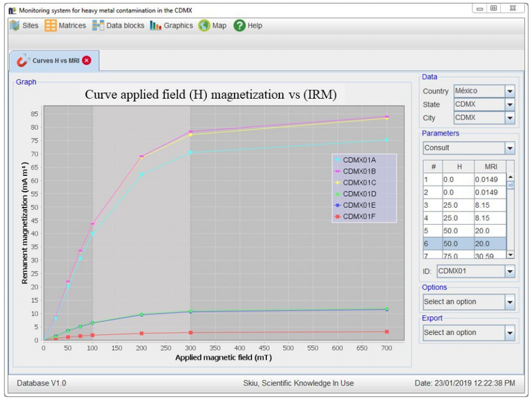Open the State dropdown showing CDMX
The width and height of the screenshot is (532, 401).
tap(510, 105)
